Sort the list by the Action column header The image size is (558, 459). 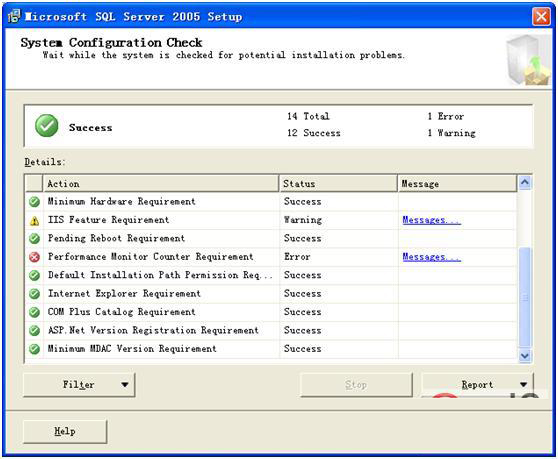click(x=161, y=184)
